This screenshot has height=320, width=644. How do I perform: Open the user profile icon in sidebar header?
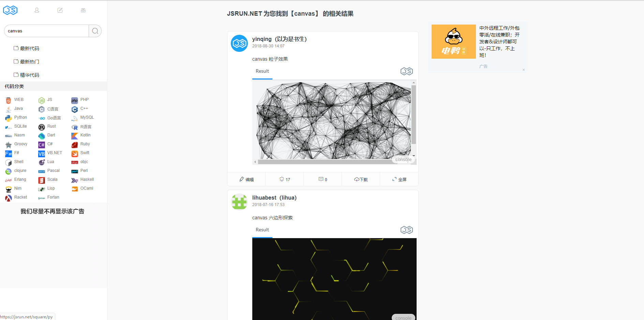click(x=37, y=10)
